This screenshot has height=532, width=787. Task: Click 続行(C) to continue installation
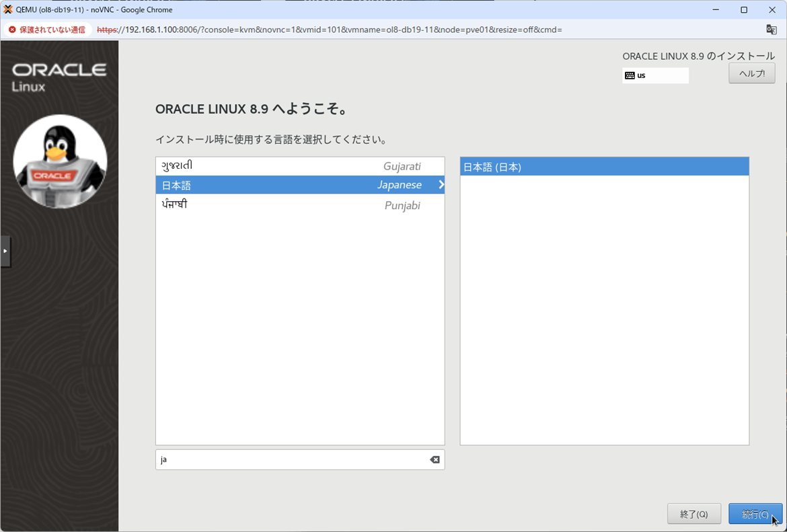pyautogui.click(x=755, y=514)
